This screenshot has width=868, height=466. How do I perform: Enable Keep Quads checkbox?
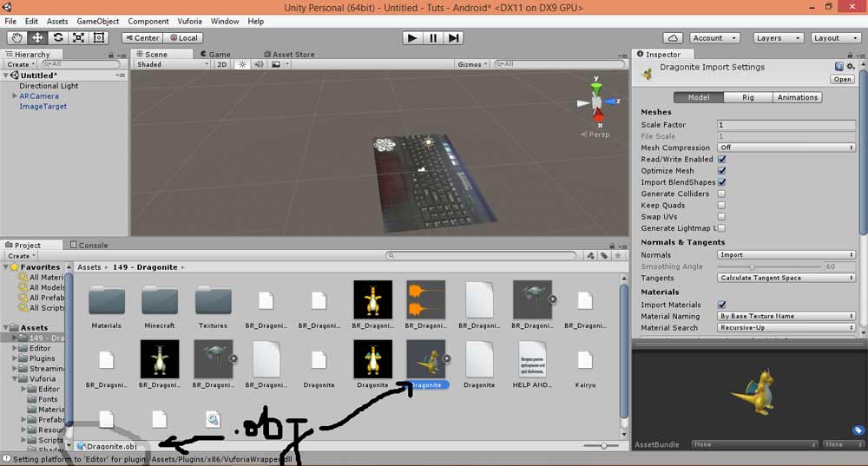722,206
